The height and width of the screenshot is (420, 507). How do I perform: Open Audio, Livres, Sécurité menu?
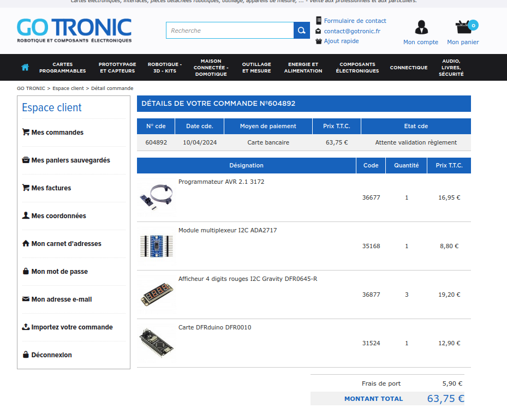pos(451,68)
